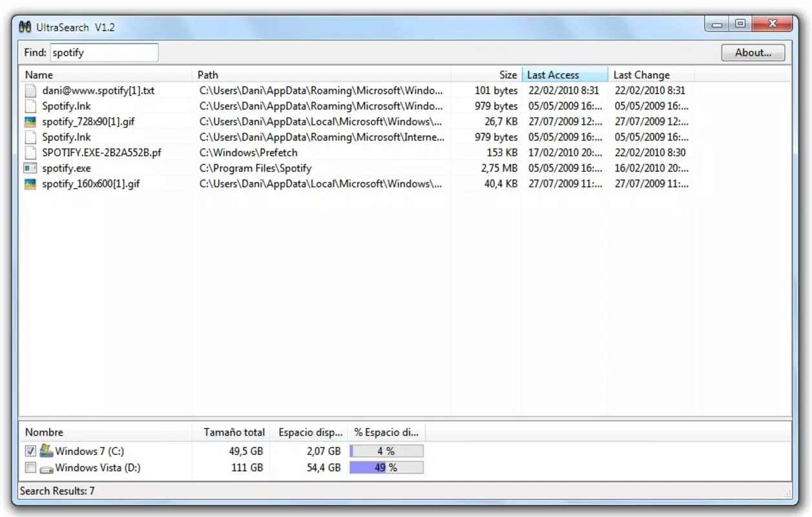Click the 26,7 KB size cell

[501, 121]
